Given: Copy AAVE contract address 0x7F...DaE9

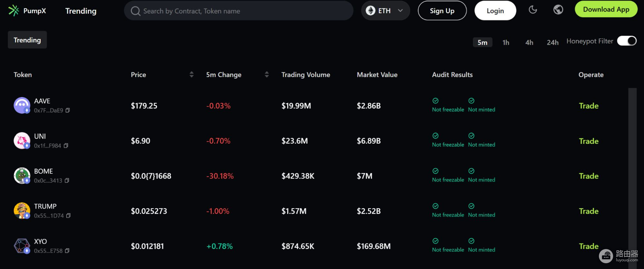Looking at the screenshot, I should tap(68, 110).
